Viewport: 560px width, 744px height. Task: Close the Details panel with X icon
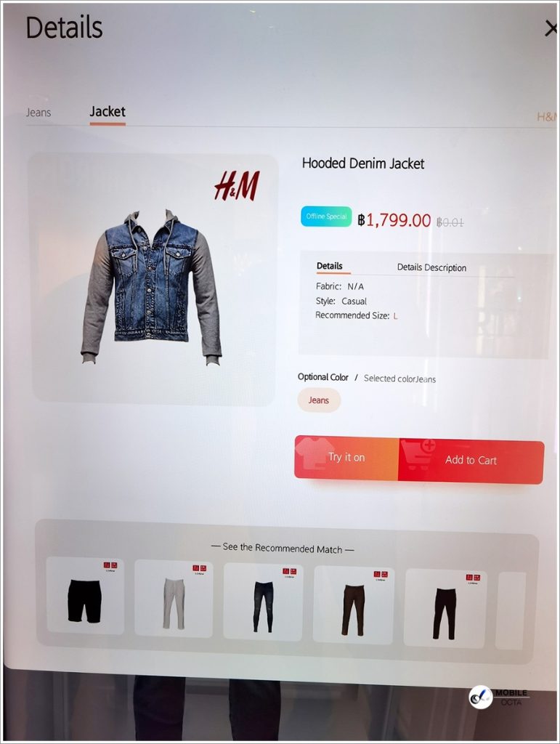(551, 28)
